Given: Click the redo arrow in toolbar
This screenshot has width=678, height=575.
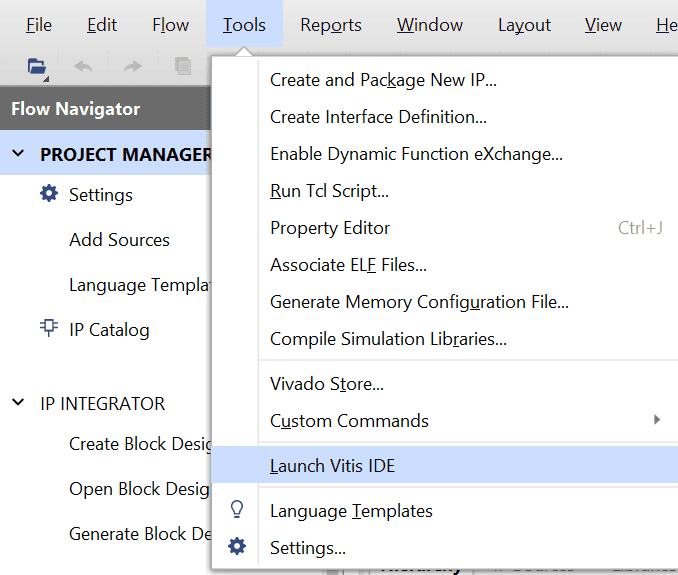Looking at the screenshot, I should (x=132, y=67).
